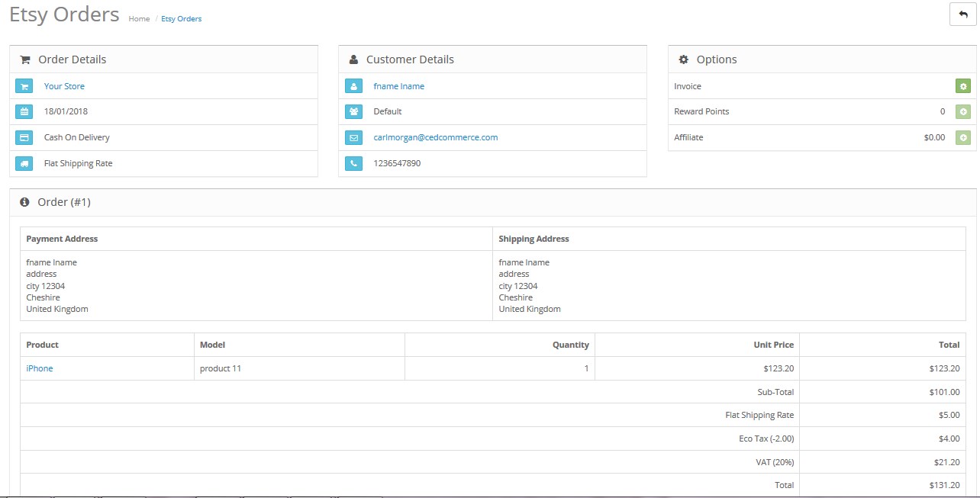
Task: Click the calendar icon next to 18/01/2018
Action: 24,112
